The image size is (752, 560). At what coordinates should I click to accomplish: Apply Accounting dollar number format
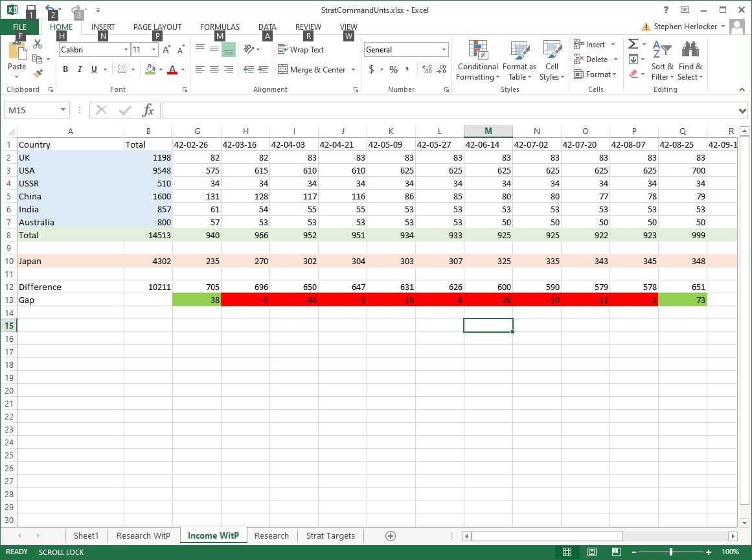pyautogui.click(x=371, y=69)
